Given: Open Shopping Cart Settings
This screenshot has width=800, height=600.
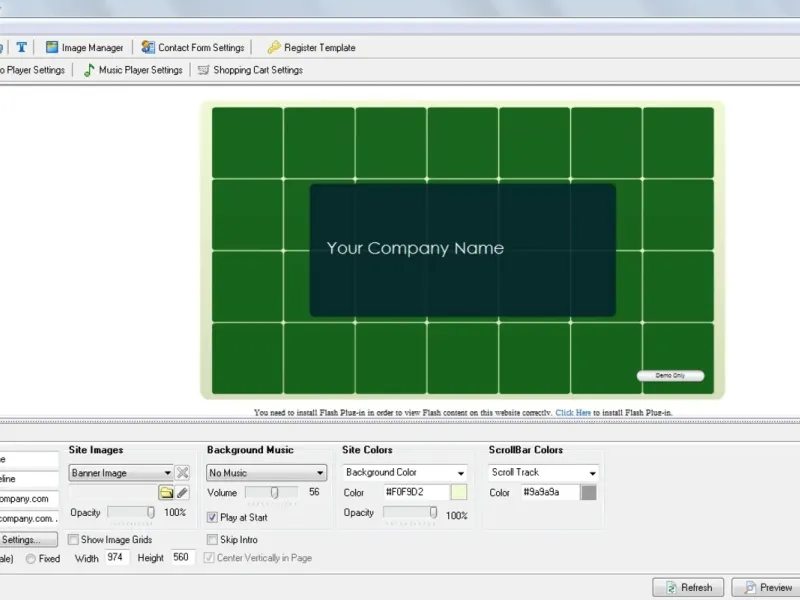Looking at the screenshot, I should tap(250, 70).
